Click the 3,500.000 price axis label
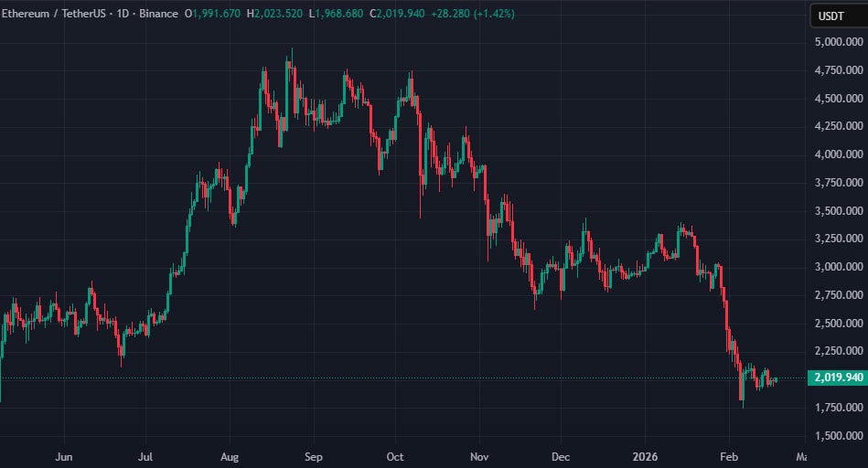This screenshot has height=468, width=868. tap(839, 211)
